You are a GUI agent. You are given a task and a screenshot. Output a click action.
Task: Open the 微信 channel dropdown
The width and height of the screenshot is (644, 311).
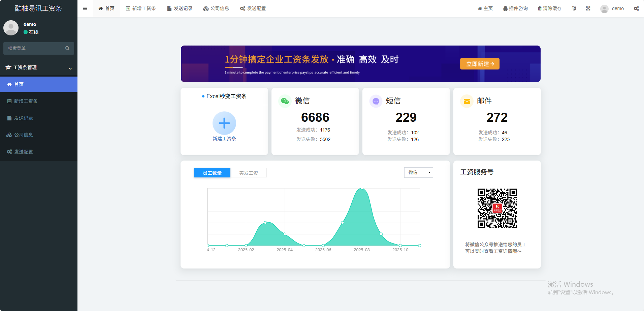[x=418, y=172]
